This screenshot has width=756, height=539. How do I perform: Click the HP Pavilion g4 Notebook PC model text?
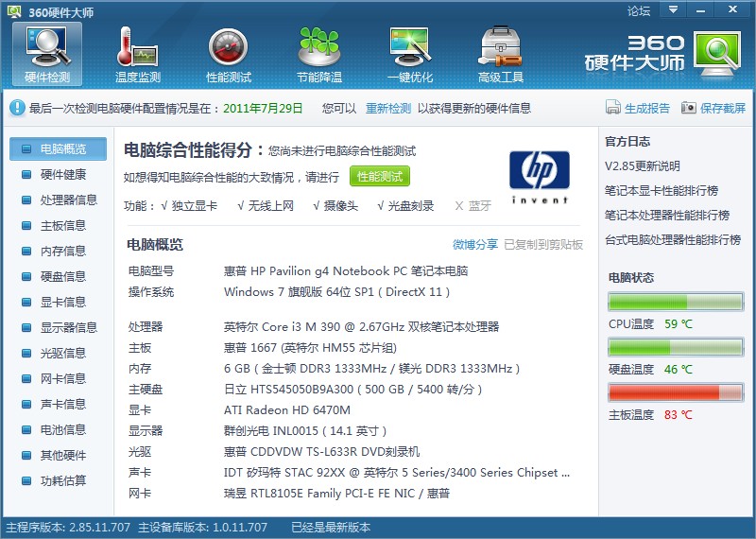click(x=346, y=271)
